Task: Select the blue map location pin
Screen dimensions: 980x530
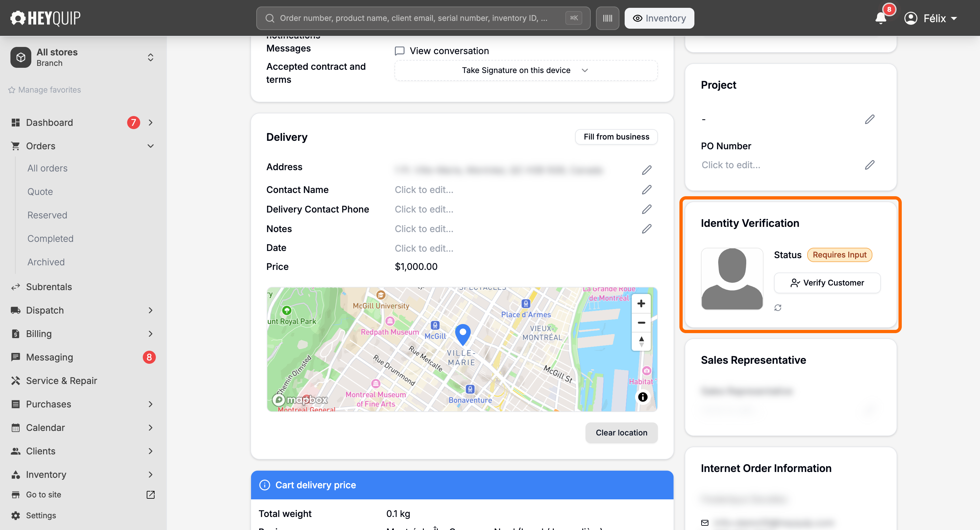Action: pyautogui.click(x=463, y=334)
